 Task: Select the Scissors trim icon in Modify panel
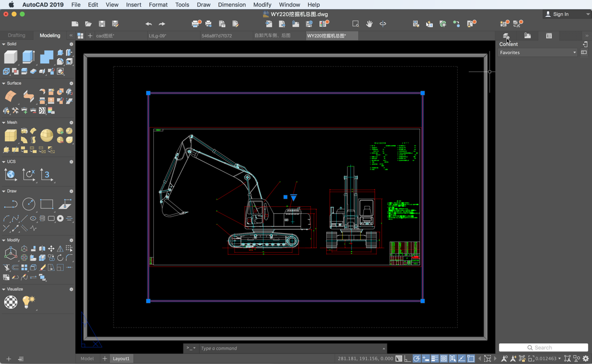click(7, 267)
